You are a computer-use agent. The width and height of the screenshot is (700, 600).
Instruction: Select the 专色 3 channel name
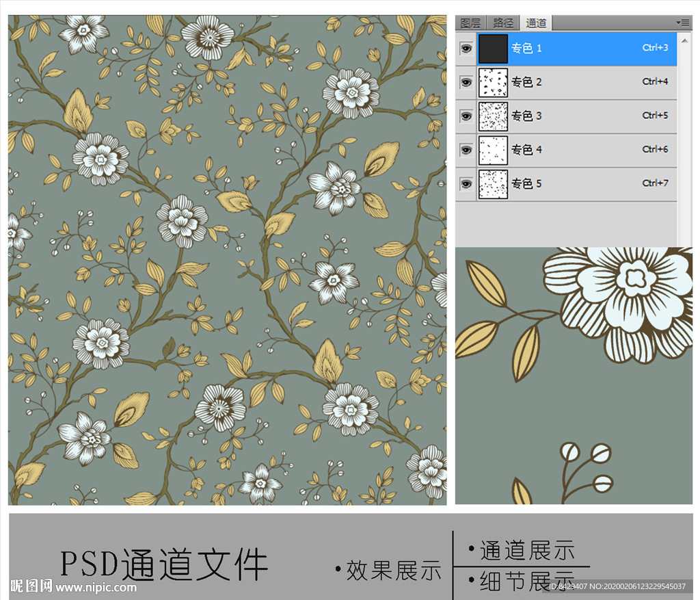[526, 116]
